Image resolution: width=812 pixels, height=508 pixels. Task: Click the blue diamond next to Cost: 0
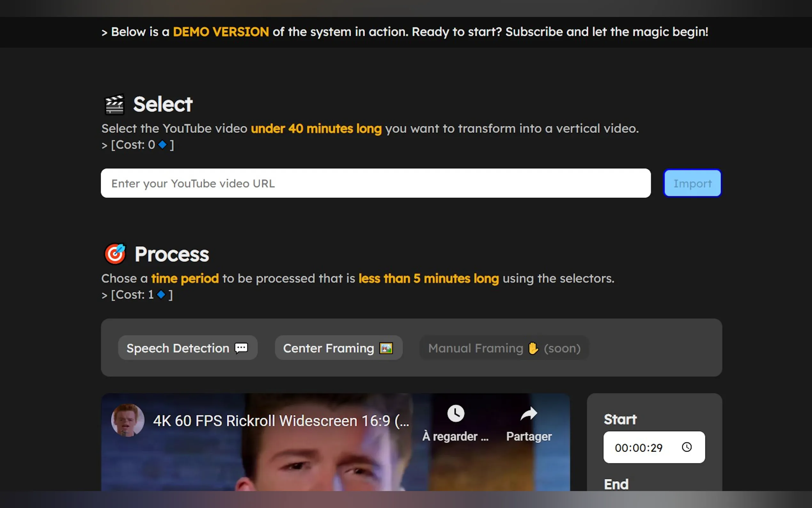tap(162, 145)
